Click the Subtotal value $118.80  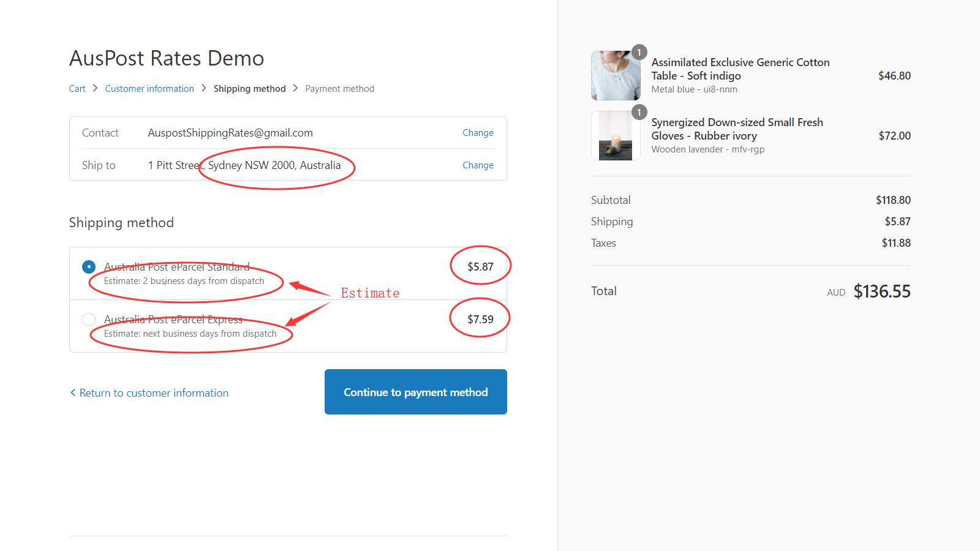coord(893,200)
